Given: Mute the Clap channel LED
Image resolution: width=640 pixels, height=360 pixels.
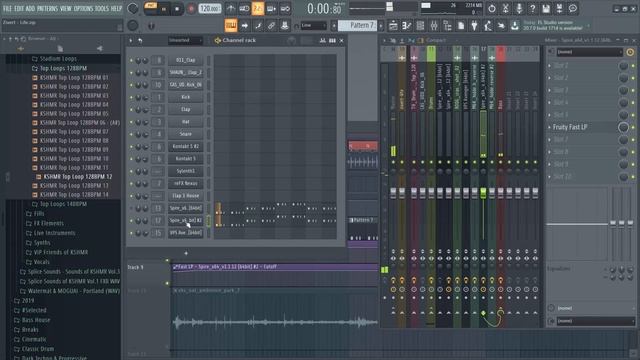Looking at the screenshot, I should pyautogui.click(x=131, y=109).
